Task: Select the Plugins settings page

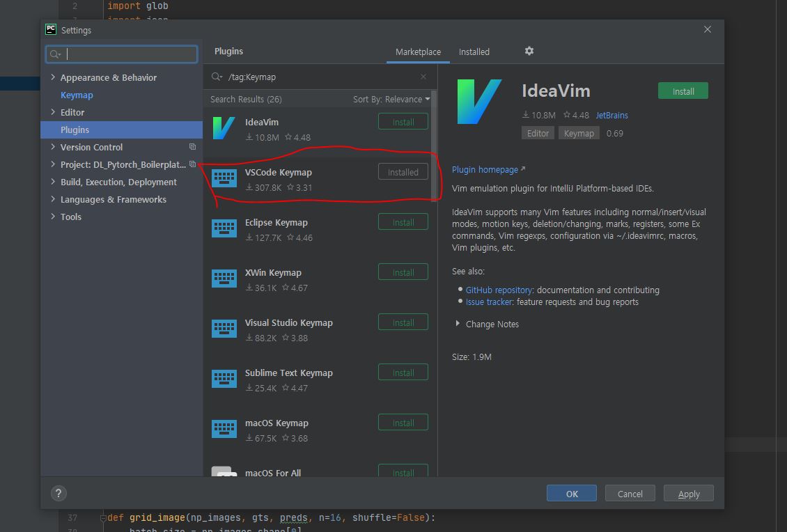Action: [x=121, y=130]
